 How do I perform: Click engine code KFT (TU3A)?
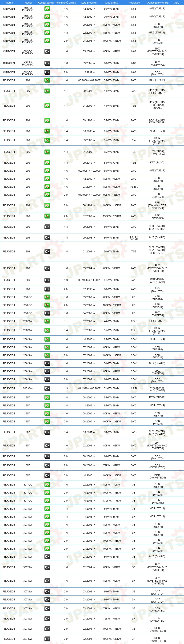[157, 163]
